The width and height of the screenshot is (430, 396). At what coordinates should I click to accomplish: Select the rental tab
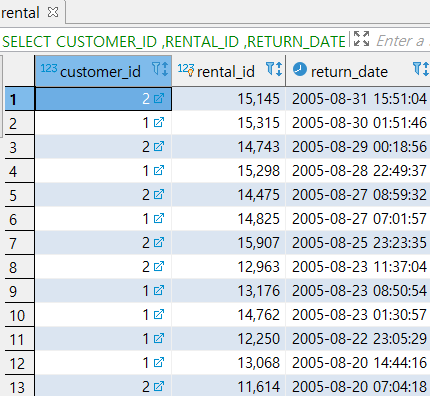pyautogui.click(x=32, y=12)
